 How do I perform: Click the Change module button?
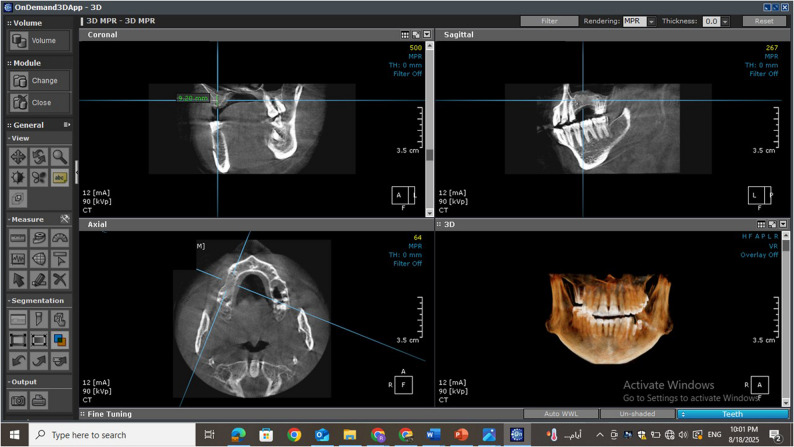(x=39, y=80)
